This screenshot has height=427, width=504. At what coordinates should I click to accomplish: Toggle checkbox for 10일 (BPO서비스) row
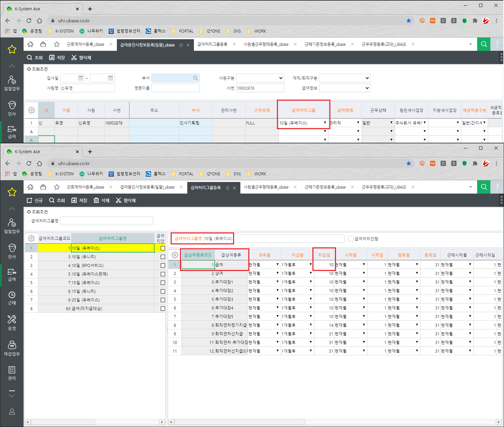click(x=163, y=265)
